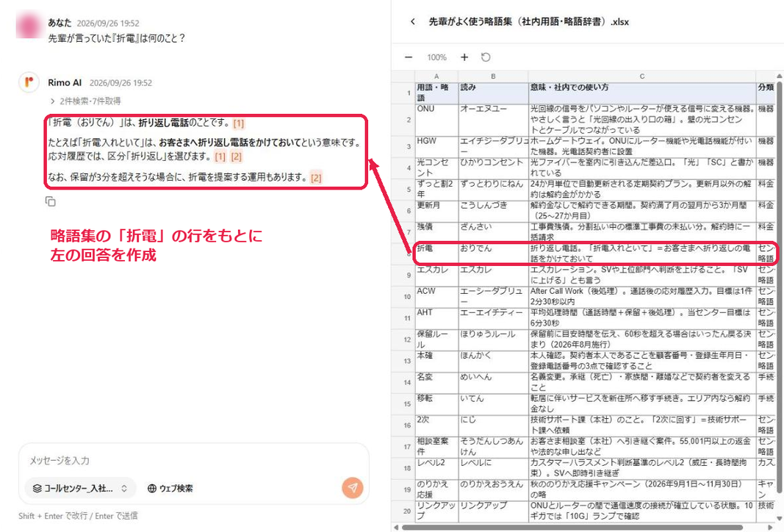784x532 pixels.
Task: Toggle the ウェブ検索 web search option
Action: (170, 488)
